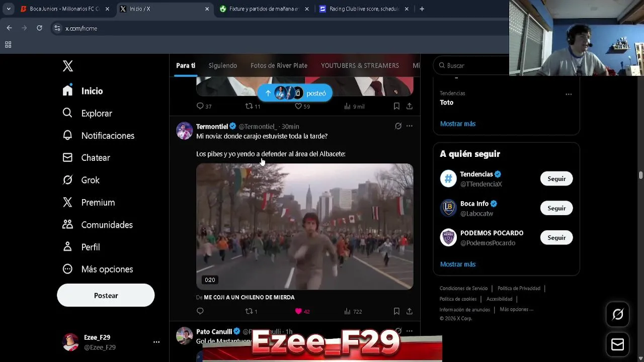Go back in browser
This screenshot has width=644, height=362.
coord(9,28)
